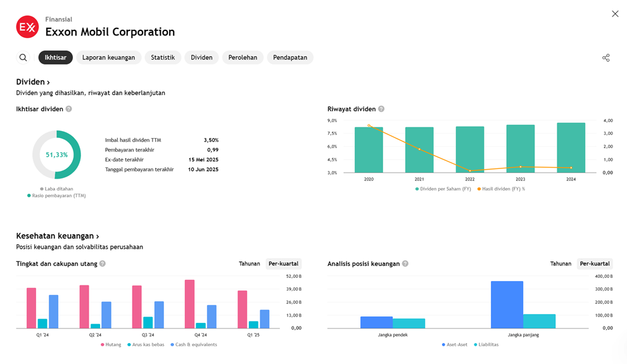
Task: Click the Q4 '24 pink Hutang bar
Action: tap(189, 304)
